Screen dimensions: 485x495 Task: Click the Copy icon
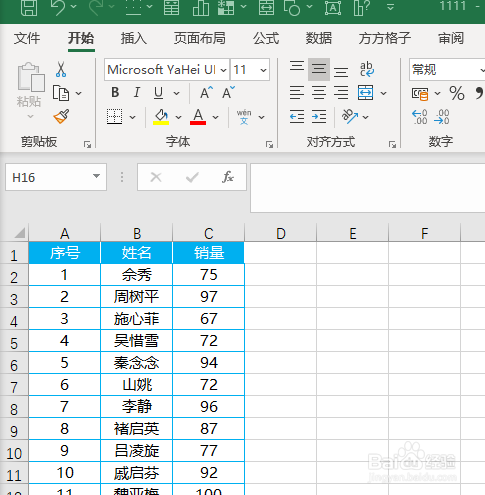[61, 93]
